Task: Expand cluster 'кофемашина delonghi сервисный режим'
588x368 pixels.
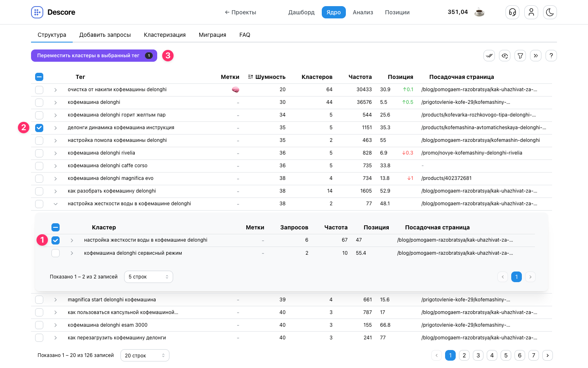Action: click(x=72, y=253)
